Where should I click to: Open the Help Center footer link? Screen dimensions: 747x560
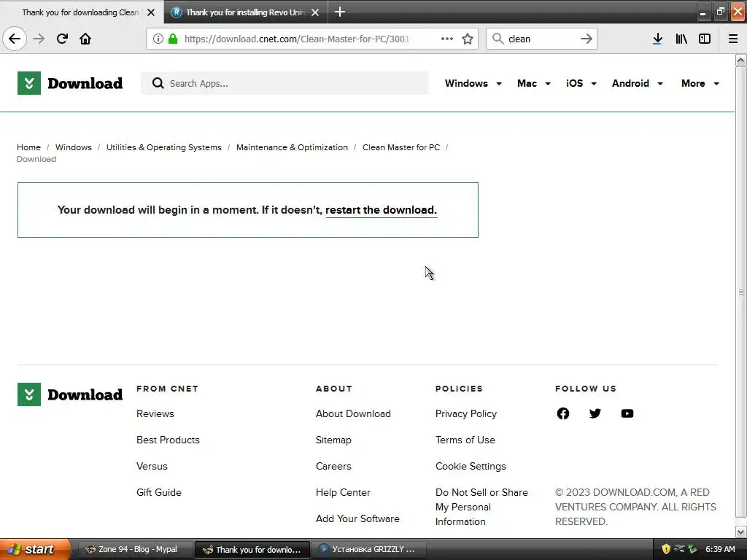click(343, 492)
